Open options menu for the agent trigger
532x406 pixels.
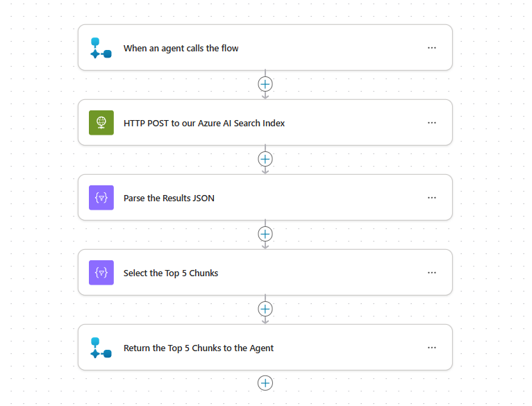click(x=431, y=48)
